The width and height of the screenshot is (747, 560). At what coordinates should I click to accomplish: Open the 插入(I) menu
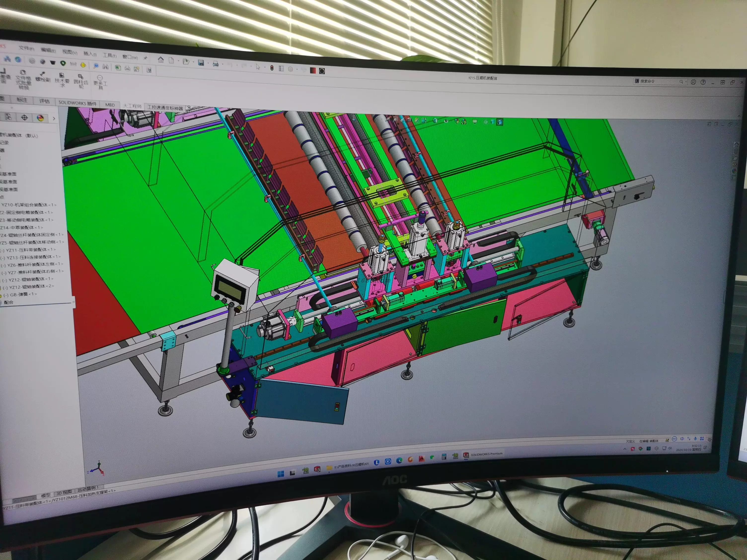90,54
